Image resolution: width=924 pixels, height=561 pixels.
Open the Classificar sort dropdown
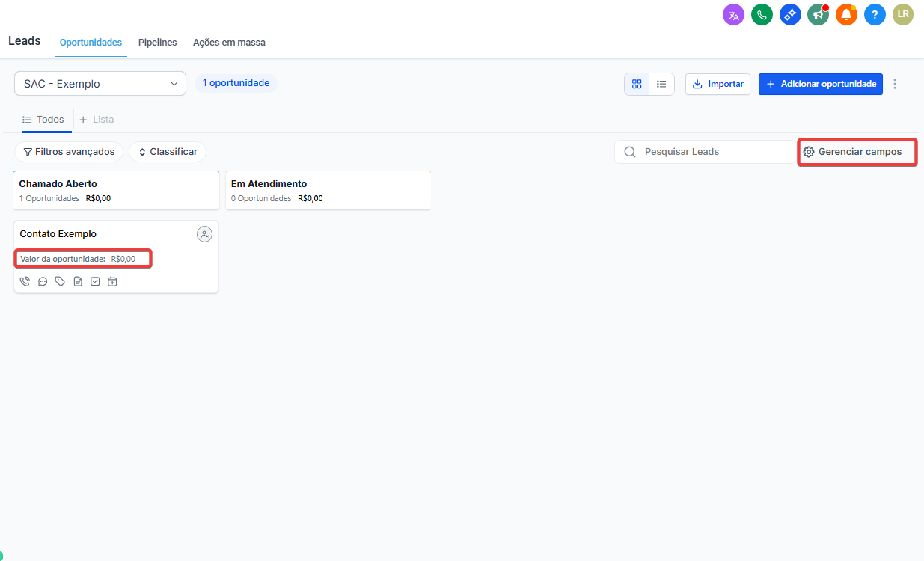coord(168,152)
